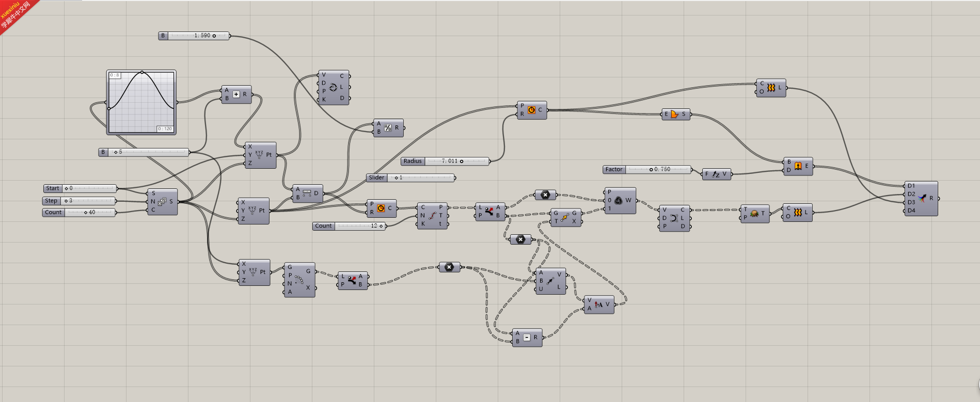Click the Amplitude component icon

point(598,304)
